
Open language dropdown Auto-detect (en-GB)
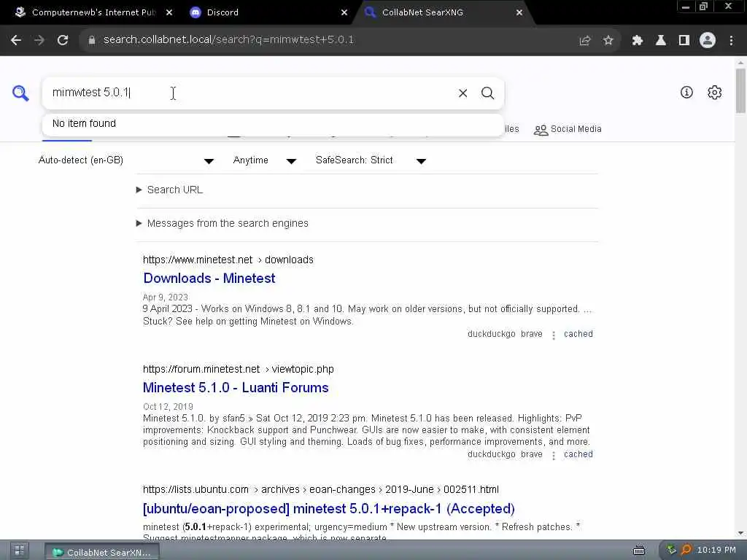[x=126, y=160]
